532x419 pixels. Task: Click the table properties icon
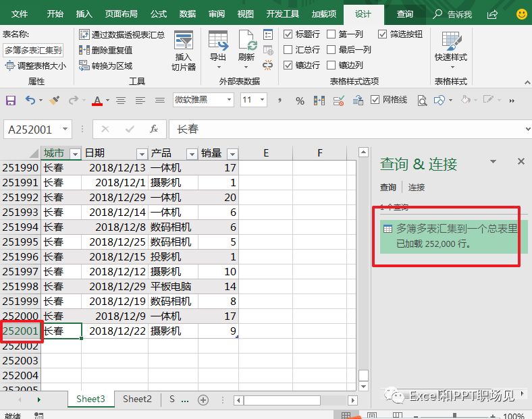coord(268,34)
